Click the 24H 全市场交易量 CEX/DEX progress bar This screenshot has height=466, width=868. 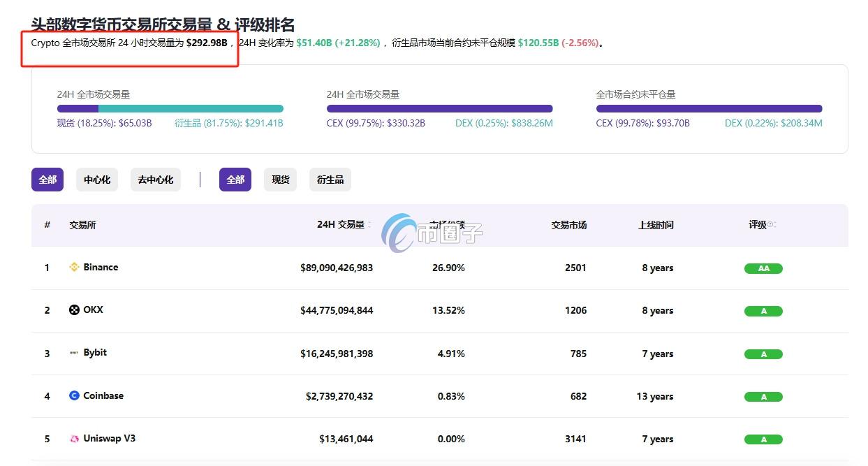[x=439, y=108]
